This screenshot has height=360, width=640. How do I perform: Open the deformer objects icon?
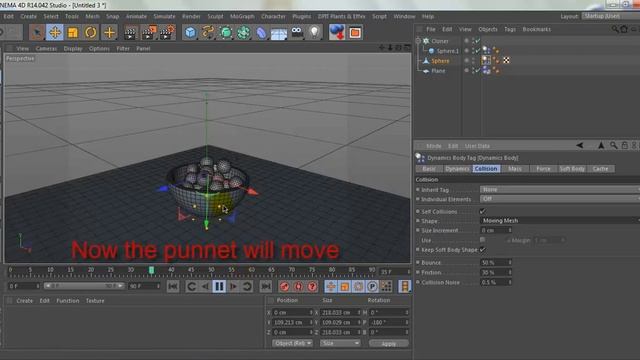[x=261, y=33]
